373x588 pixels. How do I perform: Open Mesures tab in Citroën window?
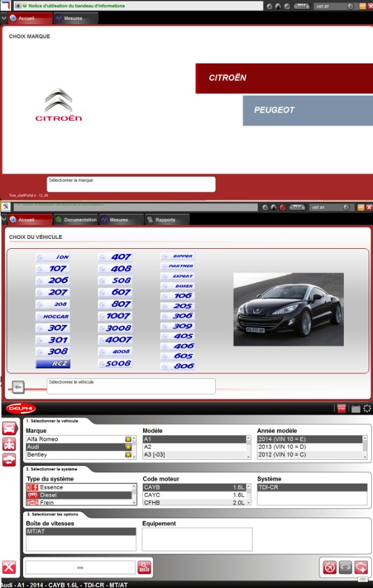click(75, 18)
